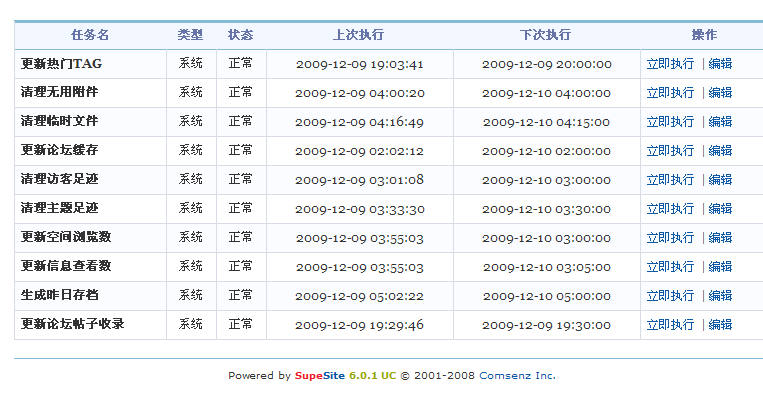Run 更新热门TAG task immediately via 立即执行

(x=670, y=64)
